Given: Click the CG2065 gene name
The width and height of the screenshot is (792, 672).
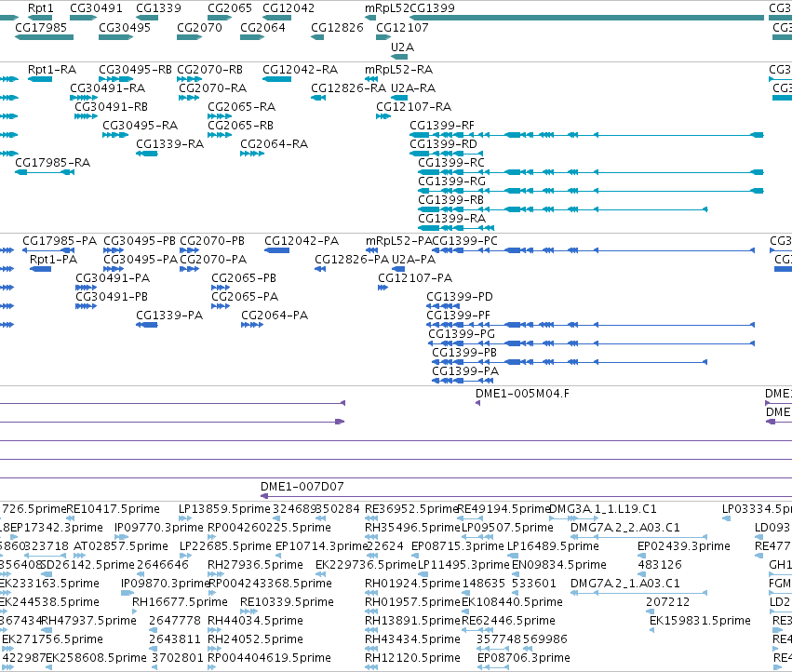Looking at the screenshot, I should coord(230,8).
